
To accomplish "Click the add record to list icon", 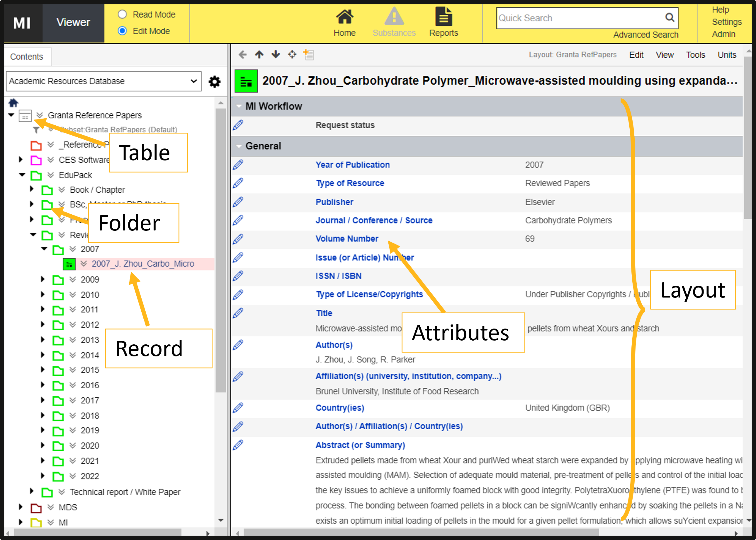I will pyautogui.click(x=308, y=54).
